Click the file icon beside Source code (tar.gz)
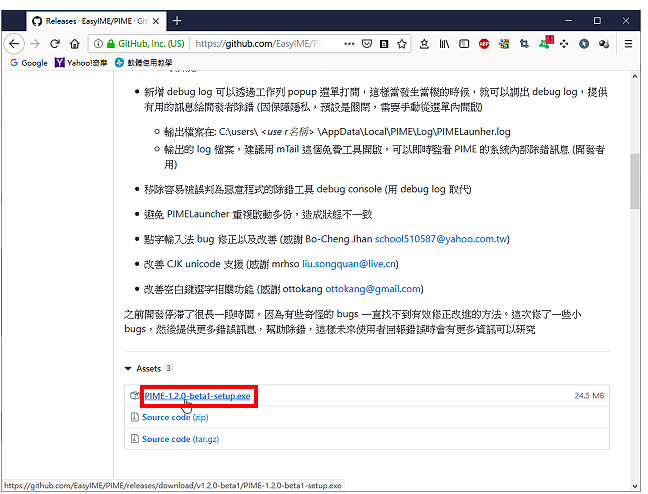This screenshot has height=494, width=648. click(x=134, y=439)
